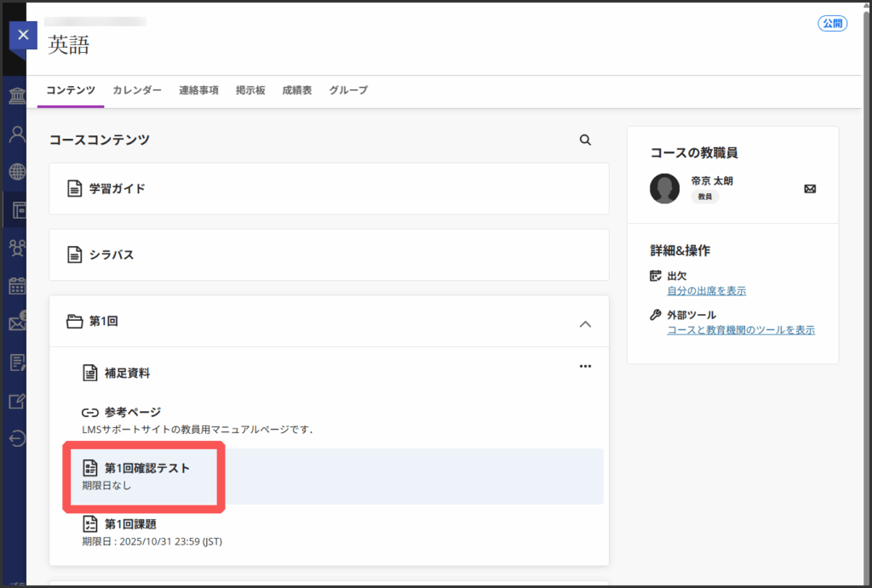The image size is (872, 588).
Task: Click the envelope icon beside 帝京 太朗
Action: [x=810, y=189]
